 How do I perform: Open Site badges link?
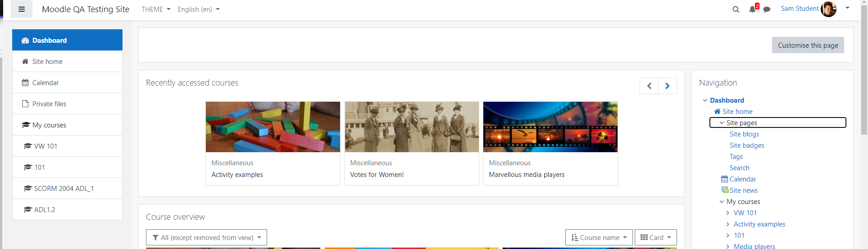pos(747,145)
